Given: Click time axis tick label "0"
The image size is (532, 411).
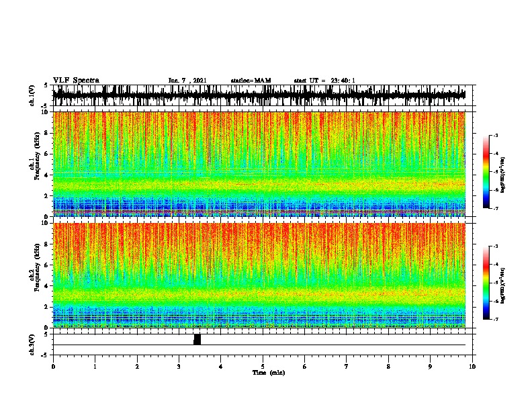Looking at the screenshot, I should pos(53,366).
